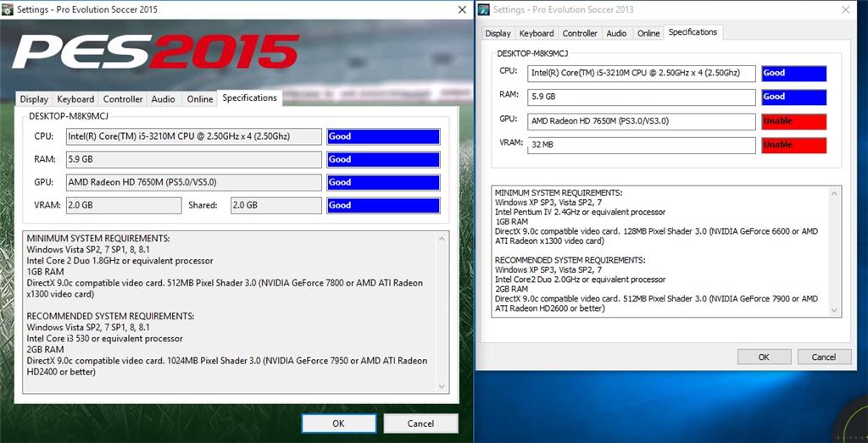
Task: Click blue Good GPU indicator in PES 2015
Action: pos(384,182)
